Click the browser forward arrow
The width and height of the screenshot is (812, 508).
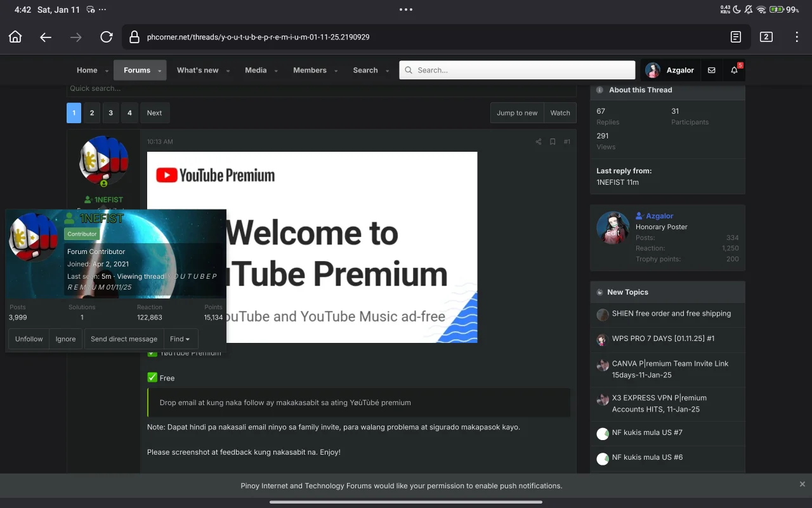click(76, 37)
